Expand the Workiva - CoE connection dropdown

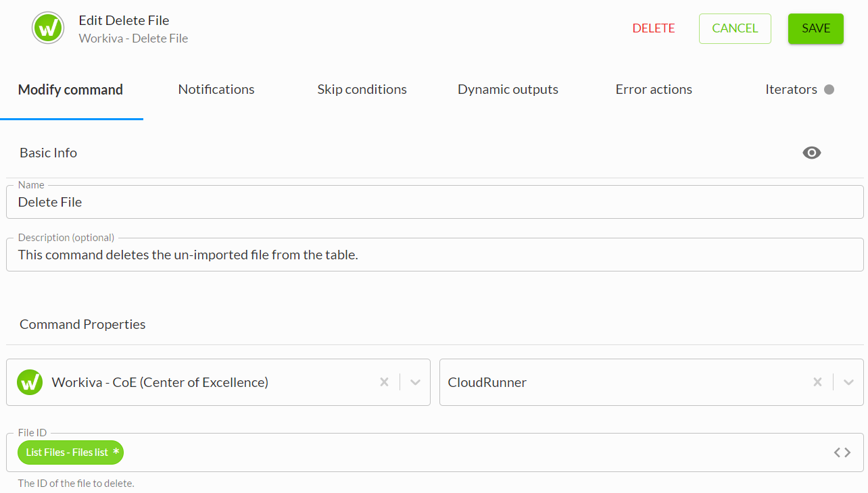[x=416, y=382]
